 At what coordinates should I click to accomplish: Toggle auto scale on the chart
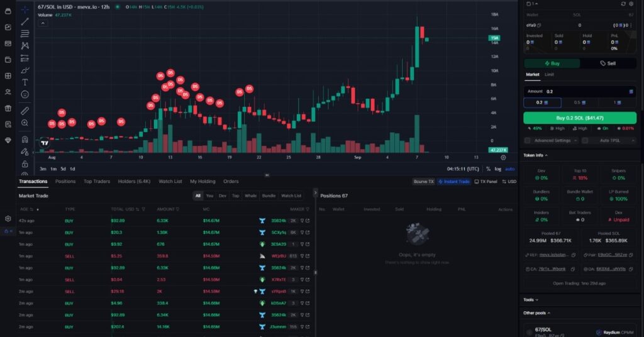coord(509,168)
